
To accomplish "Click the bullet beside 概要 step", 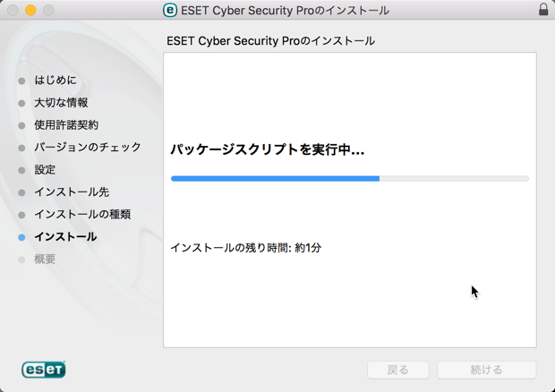I will pyautogui.click(x=21, y=260).
